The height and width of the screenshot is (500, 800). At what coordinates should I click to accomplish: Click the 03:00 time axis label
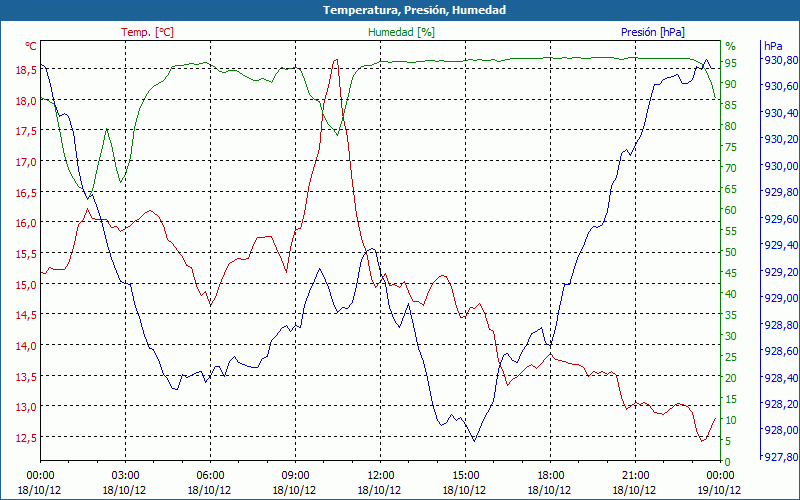click(125, 476)
